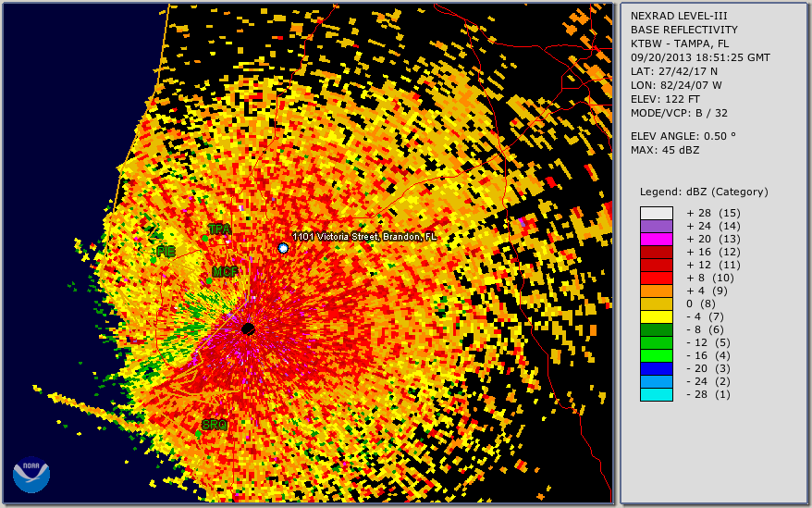Click the '- 24 (2)' legend label
The width and height of the screenshot is (812, 508).
708,381
